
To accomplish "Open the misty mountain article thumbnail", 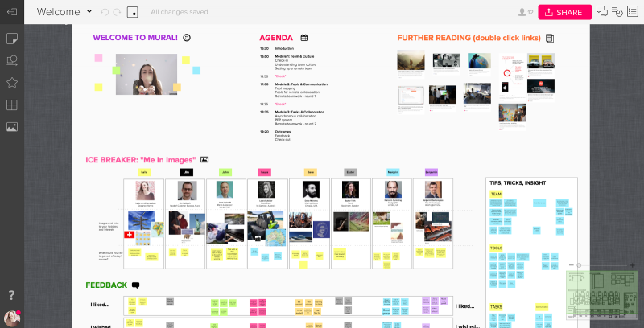I will (x=411, y=60).
